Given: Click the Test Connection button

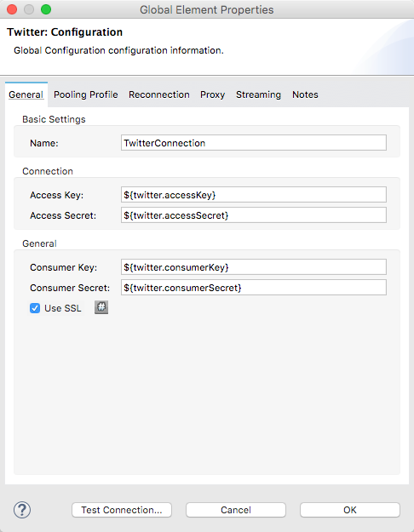Looking at the screenshot, I should [122, 510].
